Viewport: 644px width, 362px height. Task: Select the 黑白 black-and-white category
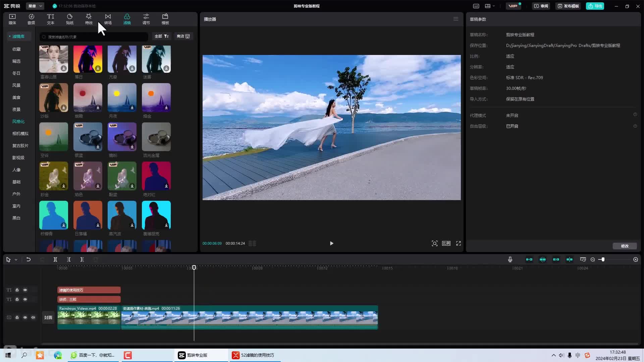(x=16, y=218)
